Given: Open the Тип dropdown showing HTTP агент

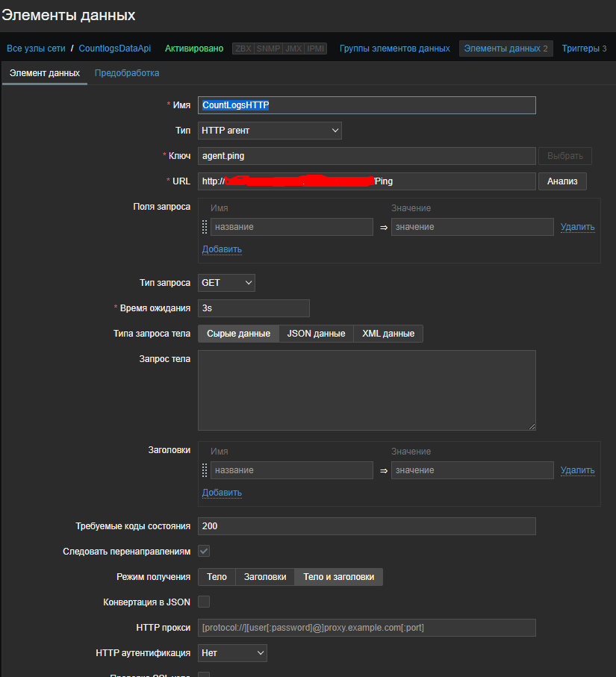Looking at the screenshot, I should [x=269, y=130].
